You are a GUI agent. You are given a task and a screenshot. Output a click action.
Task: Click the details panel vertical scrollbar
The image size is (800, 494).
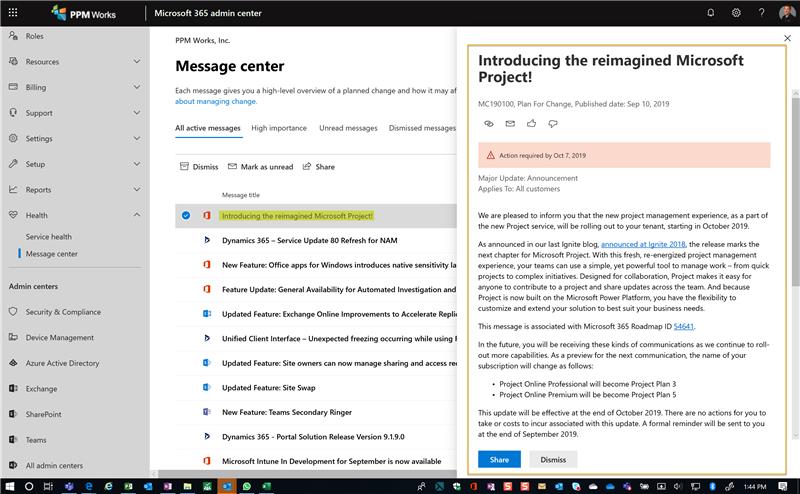click(x=795, y=191)
